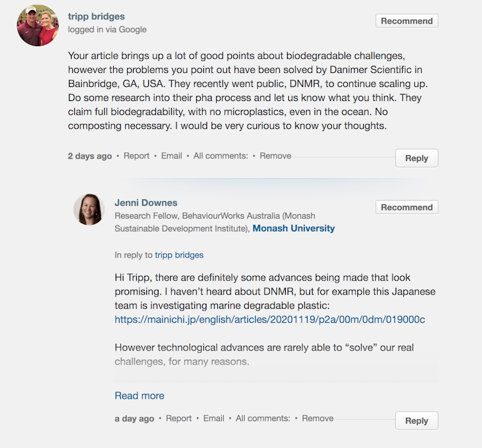
Task: Click Email under tripp bridges' comment
Action: (171, 156)
